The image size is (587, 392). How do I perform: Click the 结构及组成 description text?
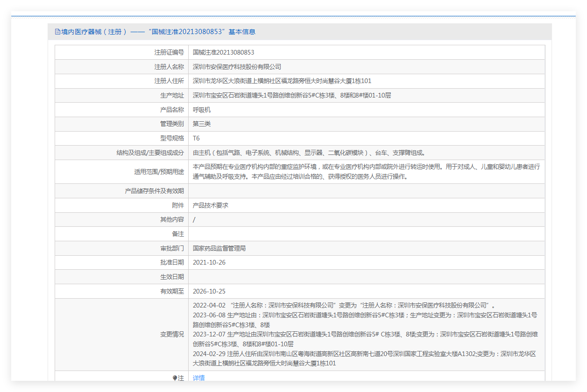[x=309, y=153]
